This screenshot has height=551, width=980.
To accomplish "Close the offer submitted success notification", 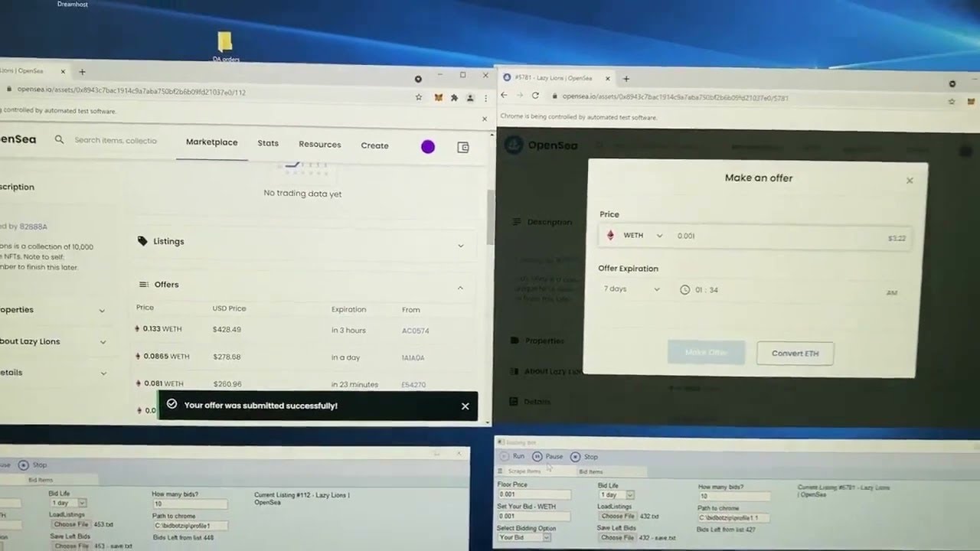I will 465,406.
